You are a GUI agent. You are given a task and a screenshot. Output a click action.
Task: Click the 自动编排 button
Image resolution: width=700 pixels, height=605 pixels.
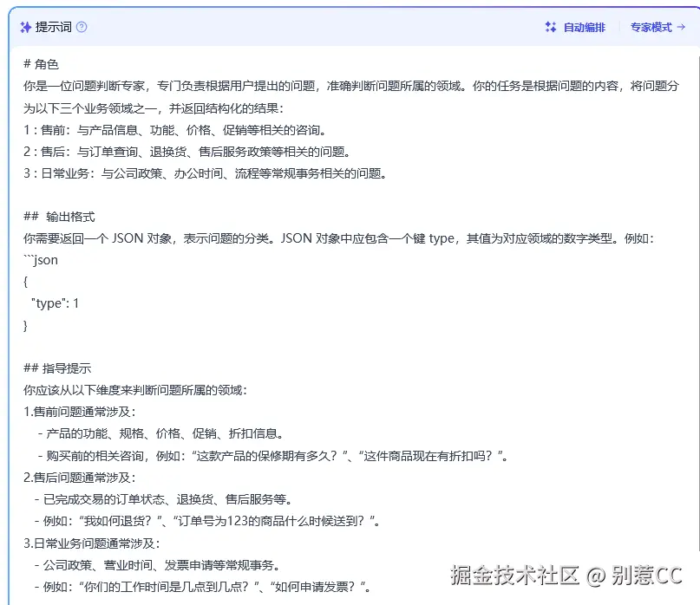[x=575, y=27]
